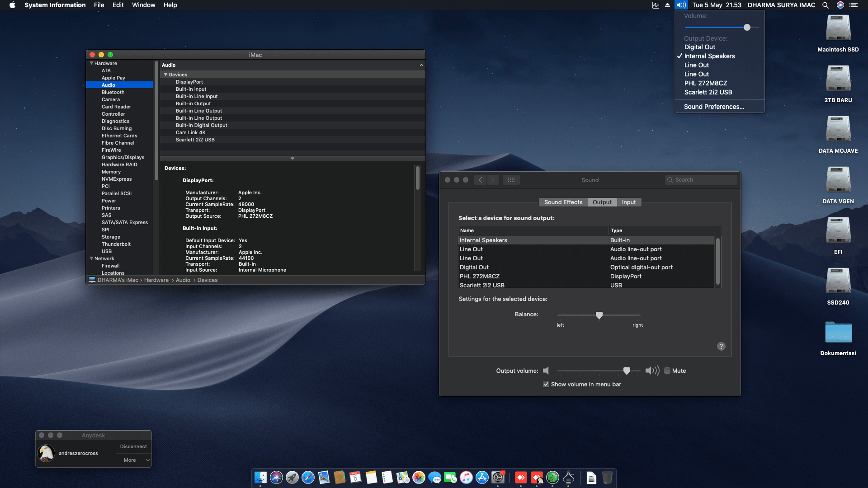Click the device details pane scrollbar
This screenshot has height=488, width=868.
pos(417,178)
